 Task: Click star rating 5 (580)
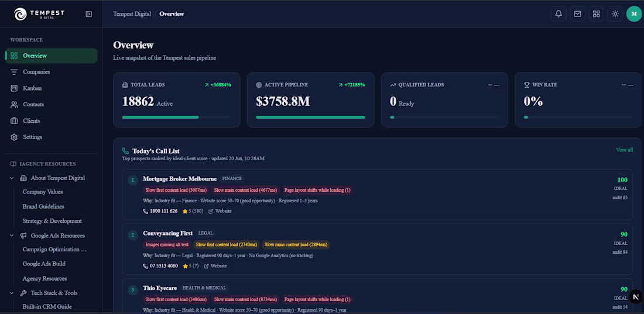[x=193, y=211]
